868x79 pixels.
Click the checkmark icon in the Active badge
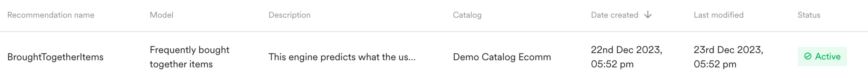pyautogui.click(x=808, y=56)
